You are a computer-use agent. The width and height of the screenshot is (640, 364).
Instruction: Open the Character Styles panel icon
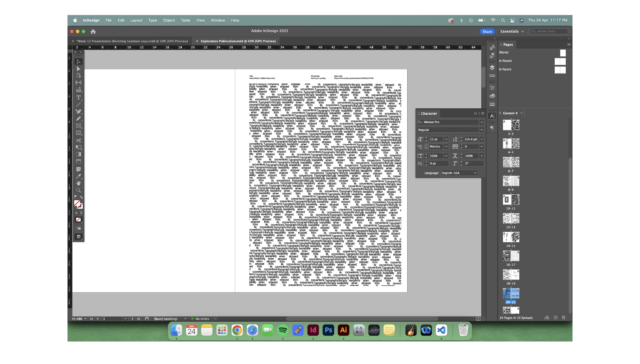click(492, 47)
